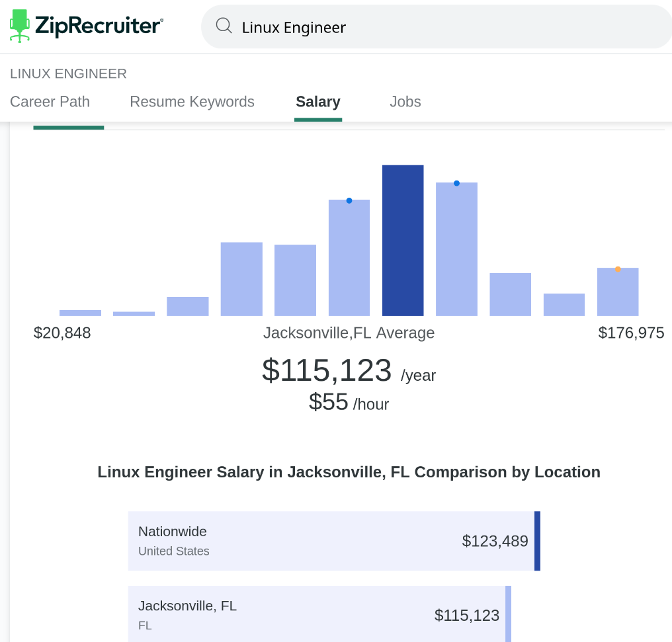672x642 pixels.
Task: Click the blue dot left of the dark bar
Action: [349, 200]
